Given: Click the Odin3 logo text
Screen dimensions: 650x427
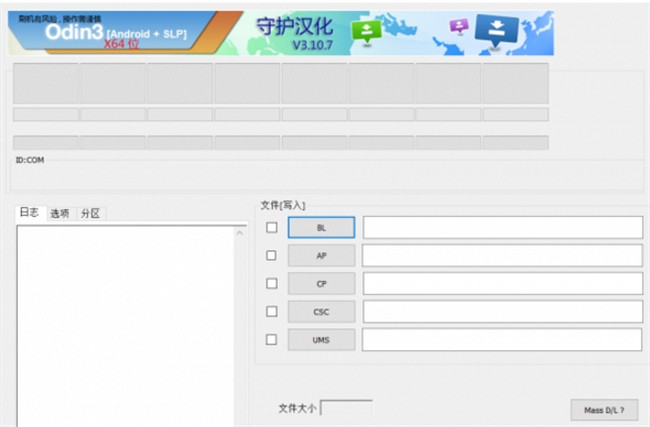Looking at the screenshot, I should click(74, 32).
